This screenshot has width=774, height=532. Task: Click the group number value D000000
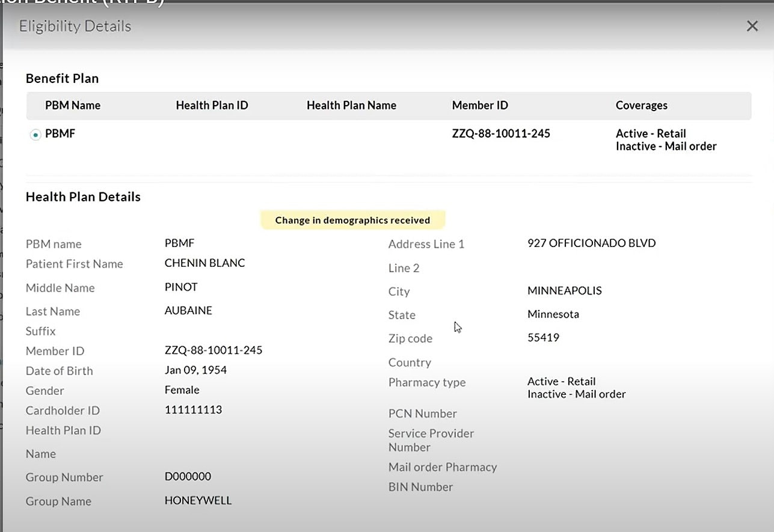click(x=188, y=476)
